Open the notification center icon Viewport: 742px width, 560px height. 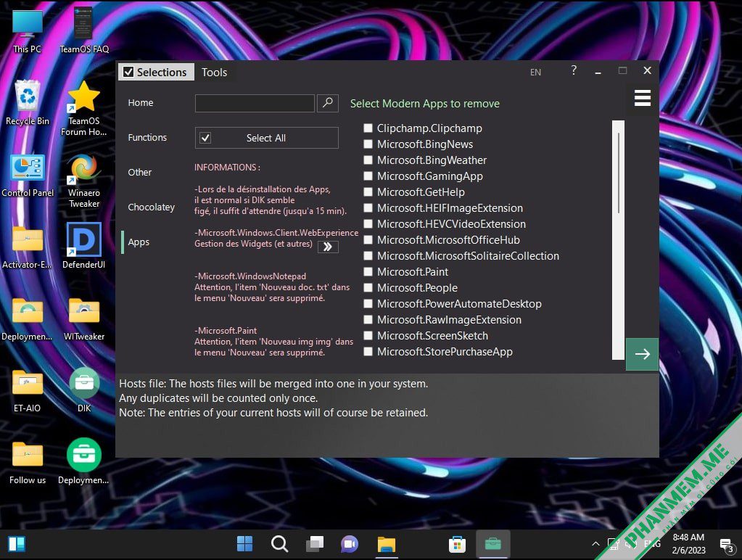(x=726, y=545)
